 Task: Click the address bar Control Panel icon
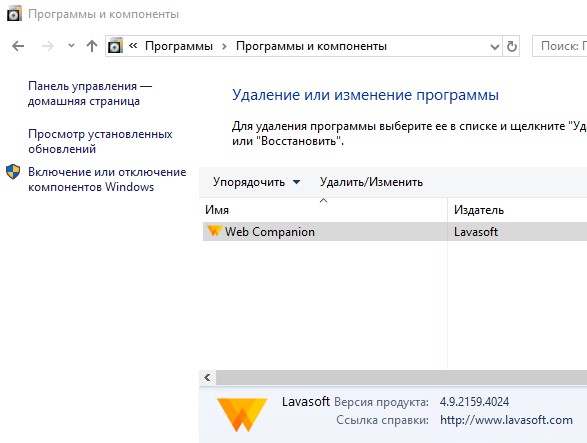(115, 46)
